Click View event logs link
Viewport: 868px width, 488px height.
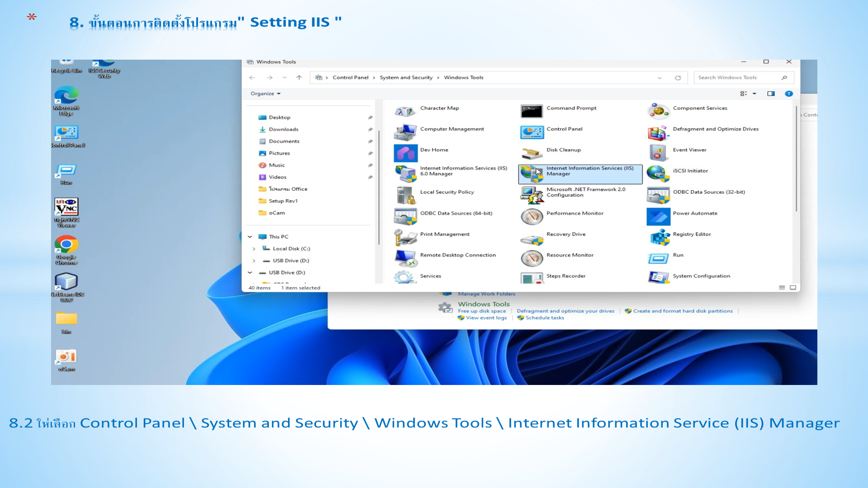(x=486, y=318)
